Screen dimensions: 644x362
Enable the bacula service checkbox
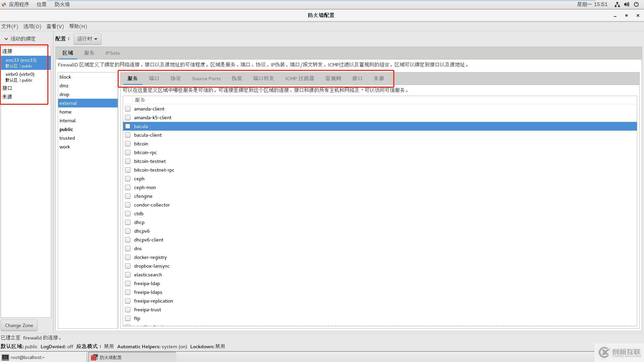point(128,126)
